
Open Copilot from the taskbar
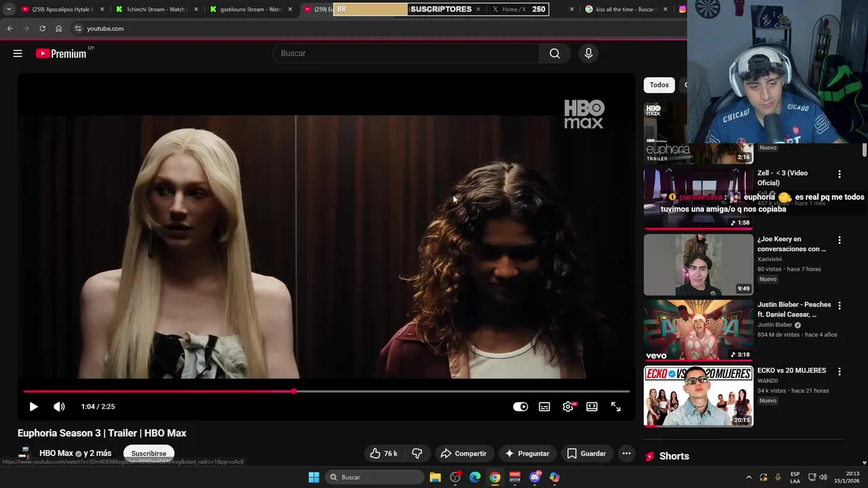[555, 477]
